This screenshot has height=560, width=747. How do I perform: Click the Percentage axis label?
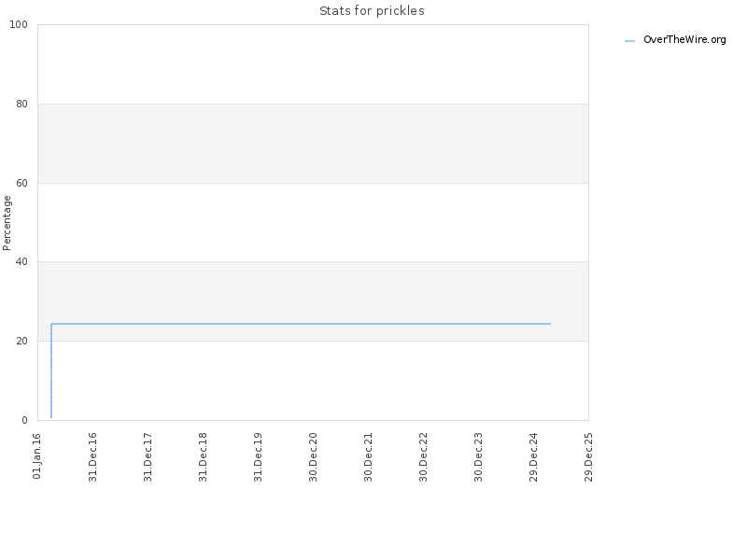coord(7,223)
